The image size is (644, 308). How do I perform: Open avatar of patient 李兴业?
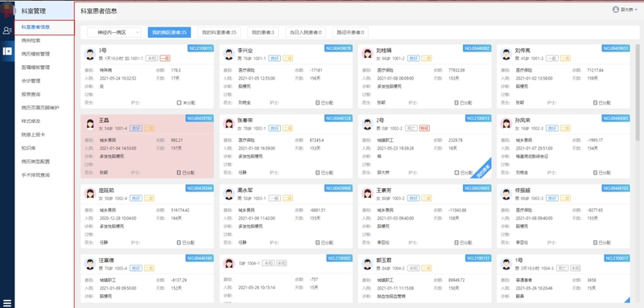coord(229,54)
